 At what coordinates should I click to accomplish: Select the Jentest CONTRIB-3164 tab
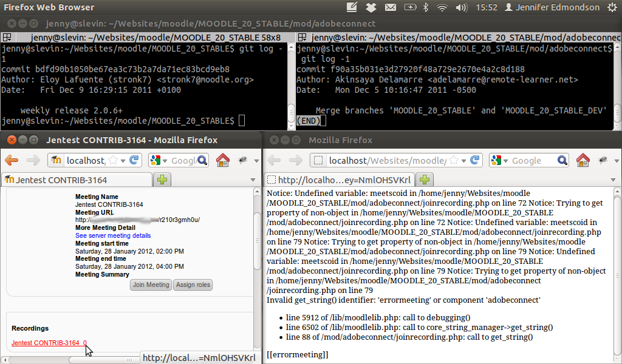pos(77,180)
